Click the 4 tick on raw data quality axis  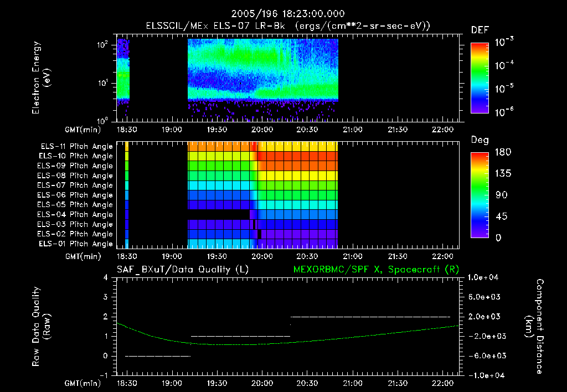click(x=105, y=277)
